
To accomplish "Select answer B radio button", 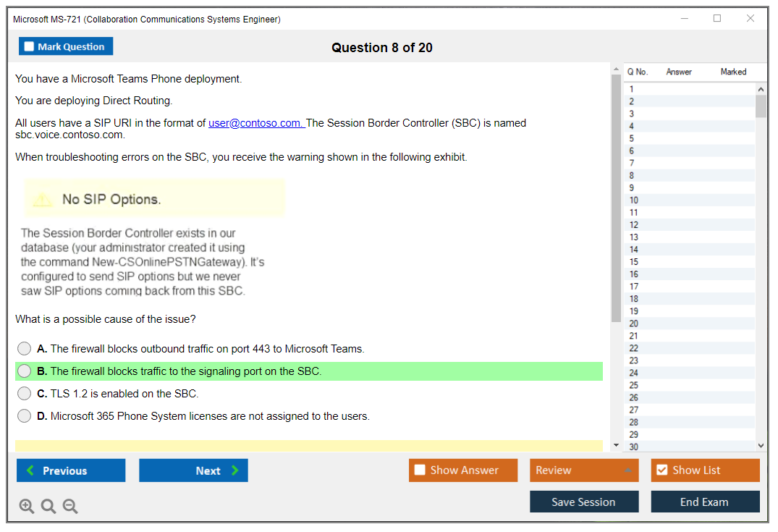I will [x=24, y=371].
